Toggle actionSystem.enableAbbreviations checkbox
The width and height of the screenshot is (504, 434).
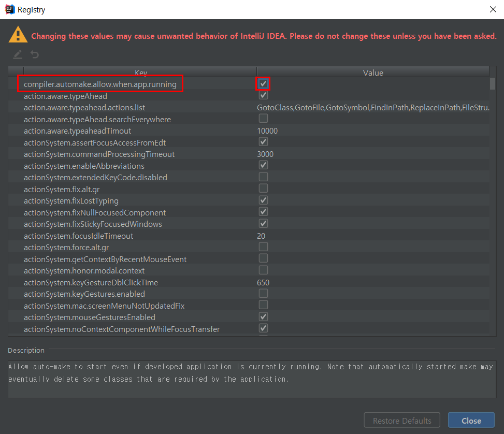(263, 165)
